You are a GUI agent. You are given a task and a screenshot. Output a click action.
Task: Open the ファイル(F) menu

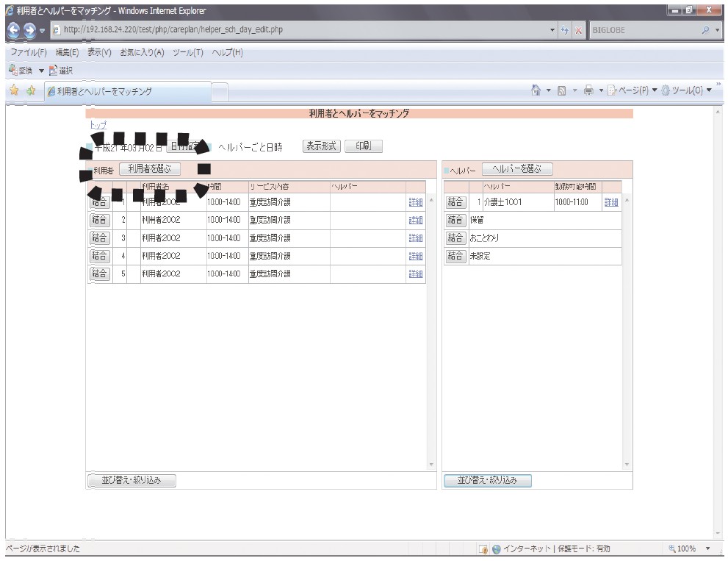[29, 52]
